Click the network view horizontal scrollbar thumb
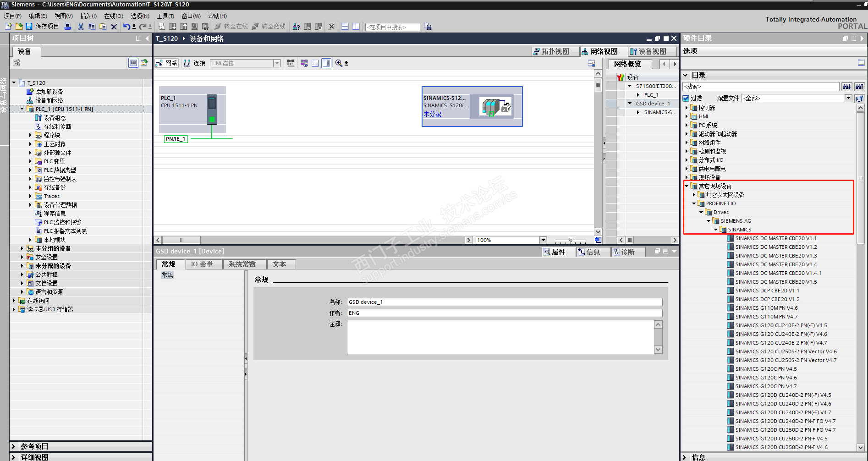 181,240
